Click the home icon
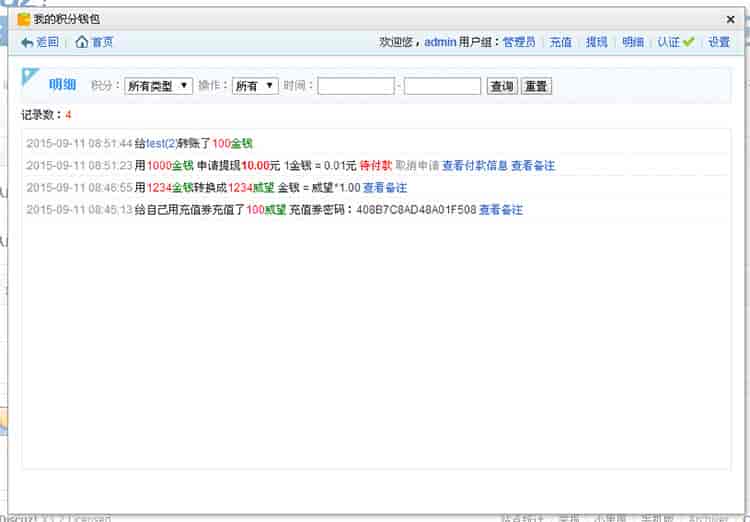This screenshot has height=522, width=750. tap(82, 42)
